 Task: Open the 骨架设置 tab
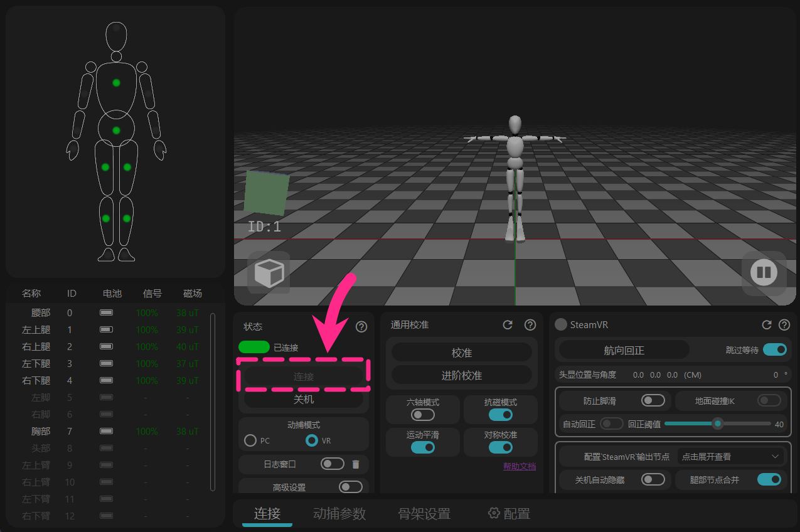click(424, 513)
